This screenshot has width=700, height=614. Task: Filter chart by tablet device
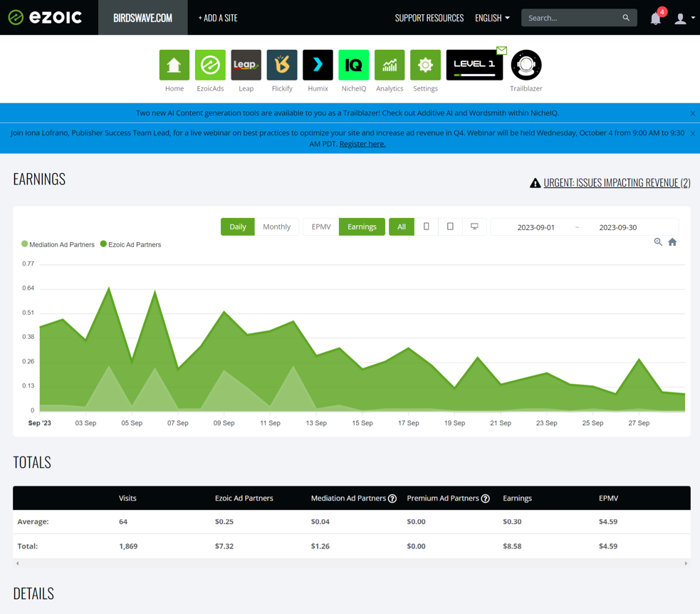[450, 227]
